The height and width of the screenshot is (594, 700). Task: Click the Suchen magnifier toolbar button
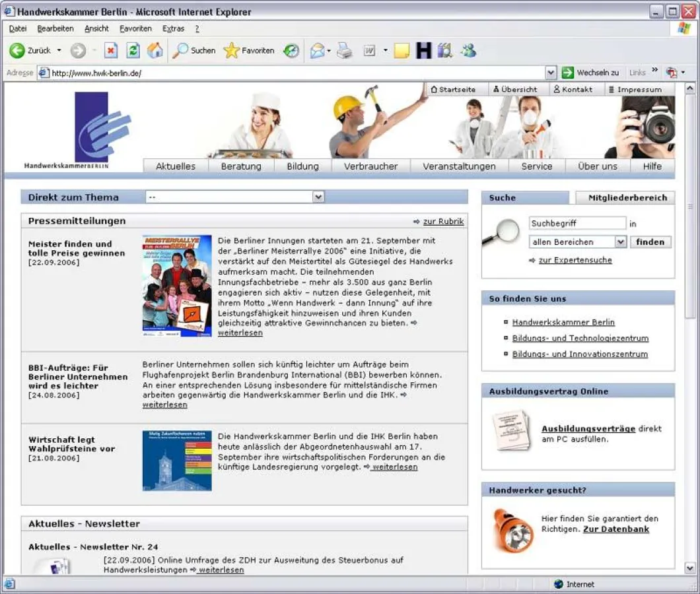pyautogui.click(x=193, y=51)
